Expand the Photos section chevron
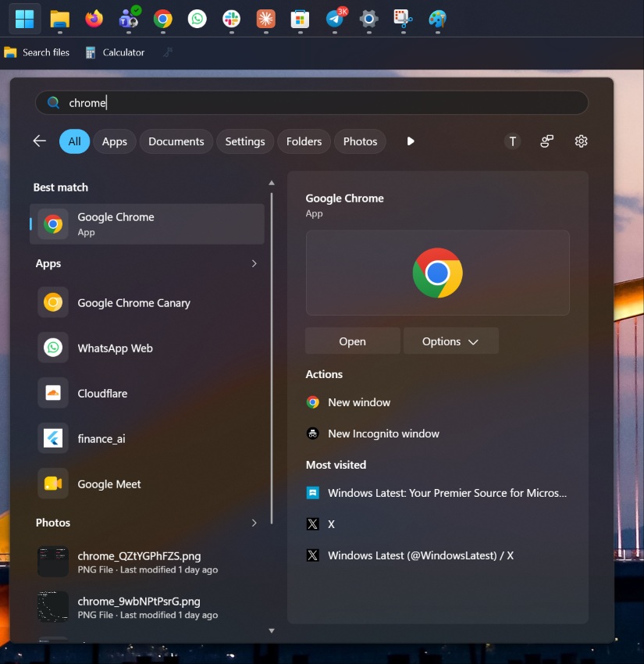The width and height of the screenshot is (644, 664). click(x=254, y=523)
